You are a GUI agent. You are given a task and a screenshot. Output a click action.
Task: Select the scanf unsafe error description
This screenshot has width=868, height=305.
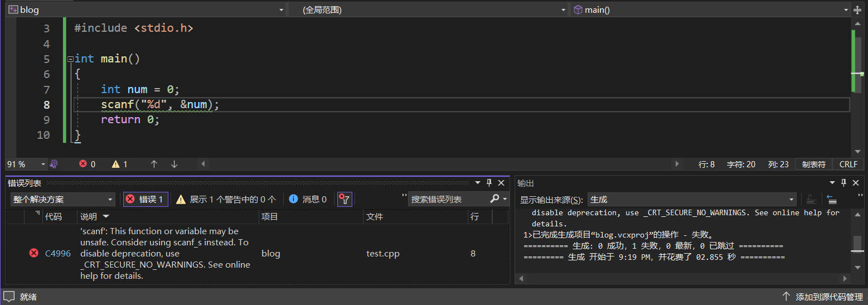point(165,253)
